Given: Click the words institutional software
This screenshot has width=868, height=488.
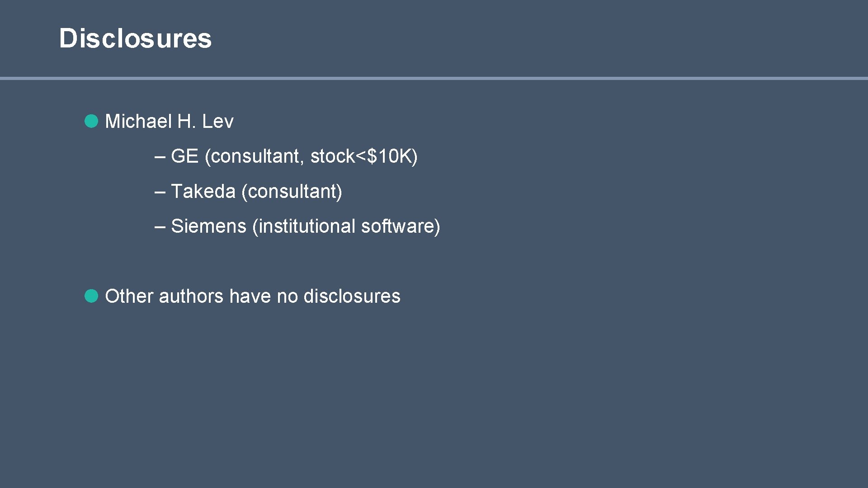Looking at the screenshot, I should click(x=346, y=226).
